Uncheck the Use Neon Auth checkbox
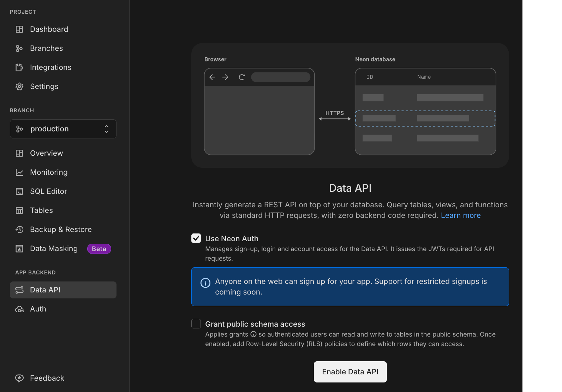The height and width of the screenshot is (392, 562). point(196,238)
